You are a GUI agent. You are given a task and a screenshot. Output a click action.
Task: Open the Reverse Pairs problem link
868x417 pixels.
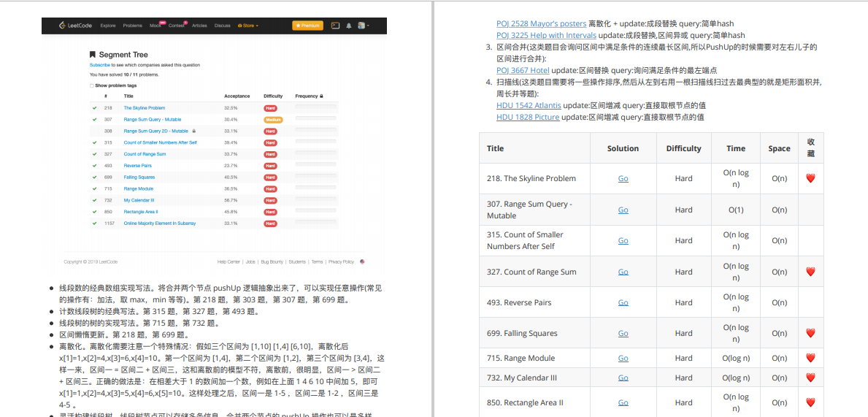pyautogui.click(x=138, y=166)
